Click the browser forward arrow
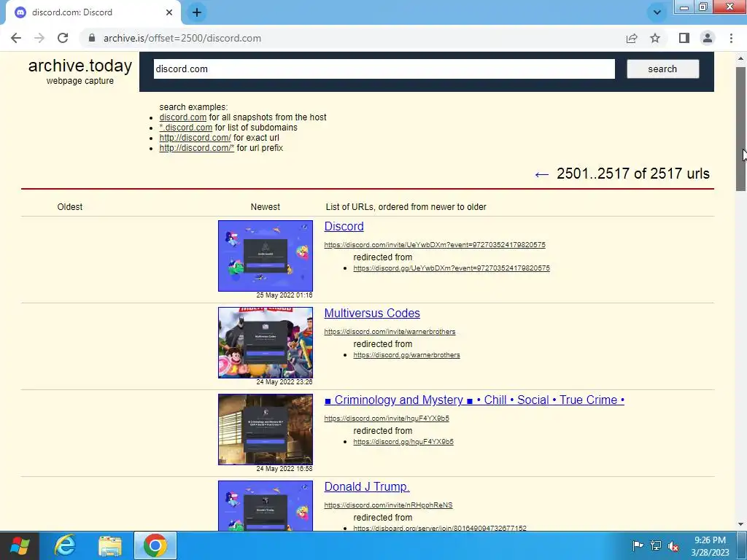This screenshot has width=747, height=560. coord(39,38)
